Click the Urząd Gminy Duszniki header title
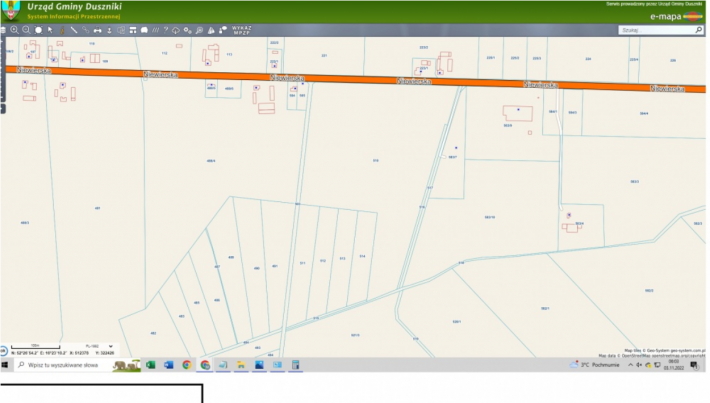Image resolution: width=710 pixels, height=403 pixels. coord(72,6)
